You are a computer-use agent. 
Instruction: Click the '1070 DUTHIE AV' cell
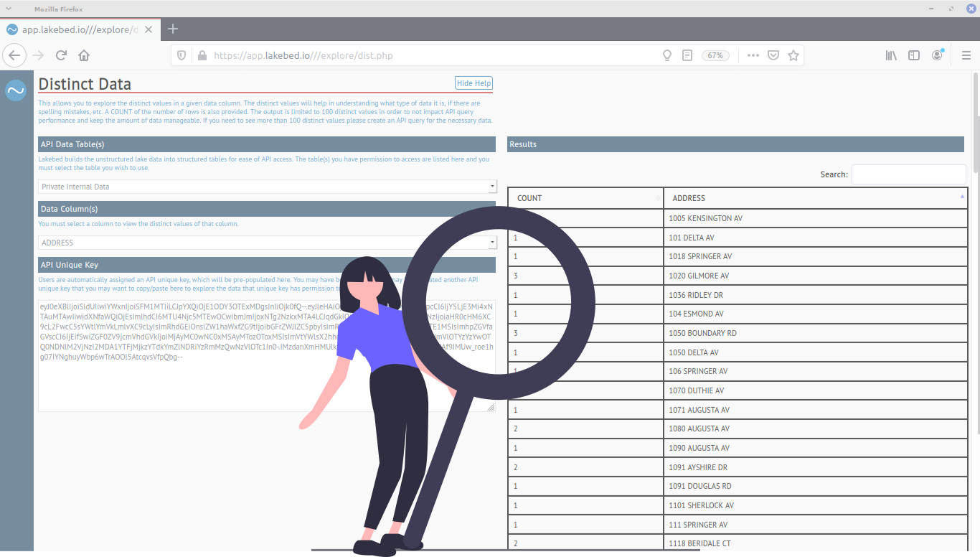(x=816, y=390)
